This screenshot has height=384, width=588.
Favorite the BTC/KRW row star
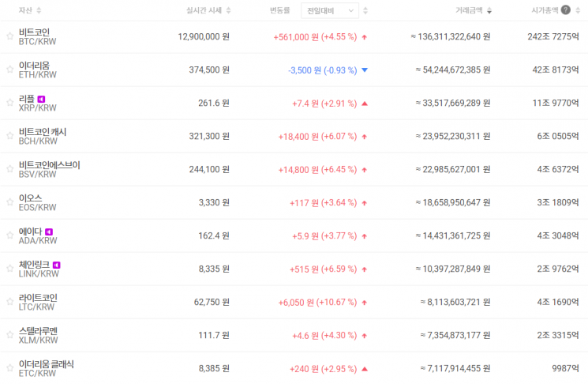click(x=9, y=36)
